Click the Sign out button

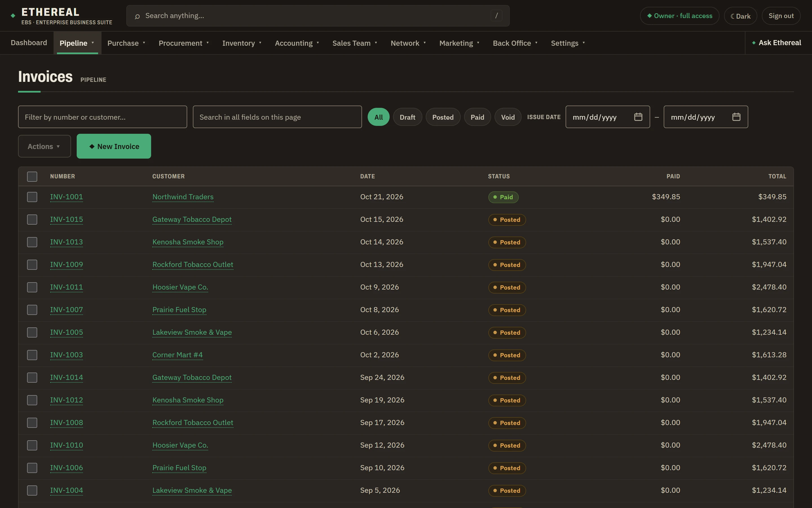(x=781, y=16)
